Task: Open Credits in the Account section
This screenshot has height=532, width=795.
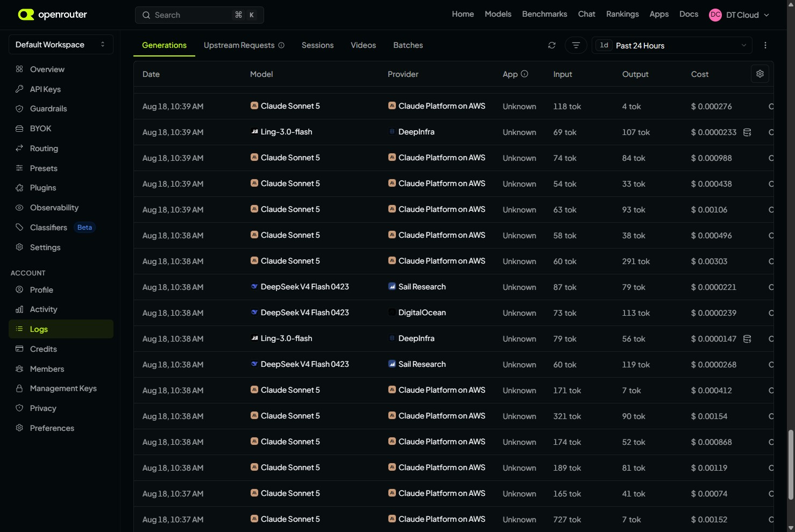Action: pyautogui.click(x=61, y=349)
